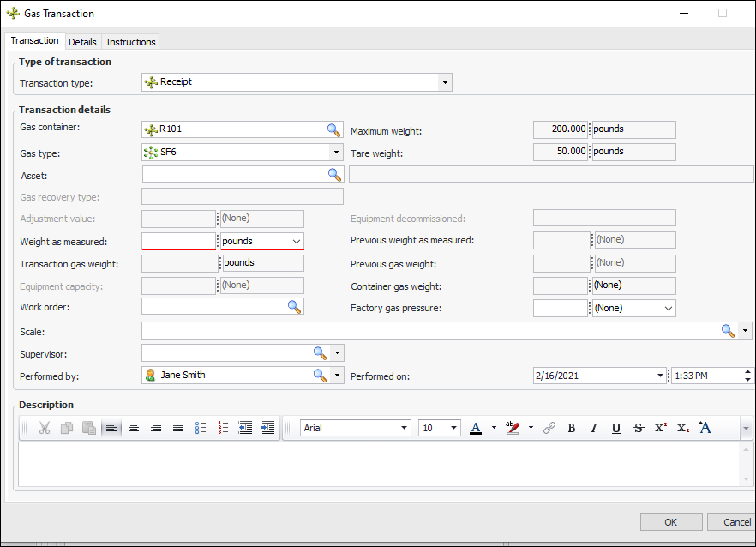Apply italic formatting in Description toolbar
The width and height of the screenshot is (756, 547).
click(593, 428)
